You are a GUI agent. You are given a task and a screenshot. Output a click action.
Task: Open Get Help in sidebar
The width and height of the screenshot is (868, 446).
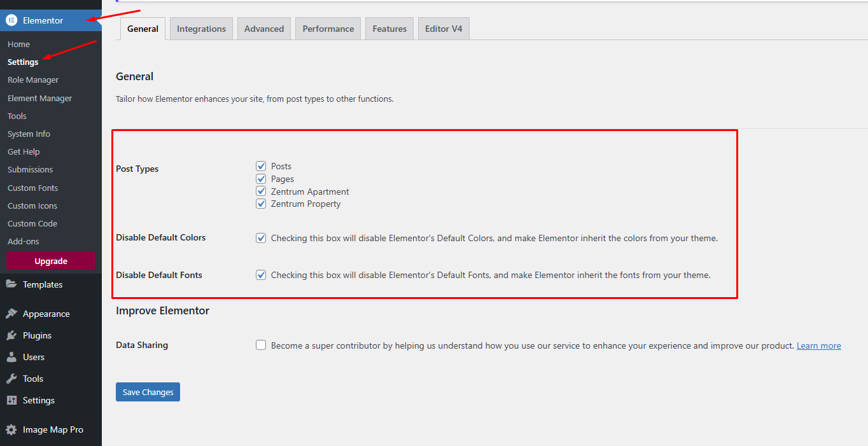pos(24,151)
